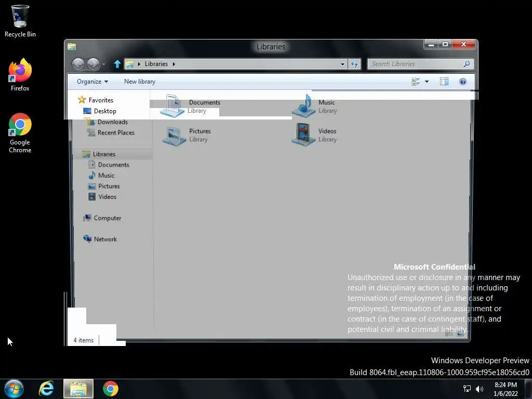Click the Forward navigation arrow in Explorer
The image size is (532, 399).
pyautogui.click(x=94, y=64)
